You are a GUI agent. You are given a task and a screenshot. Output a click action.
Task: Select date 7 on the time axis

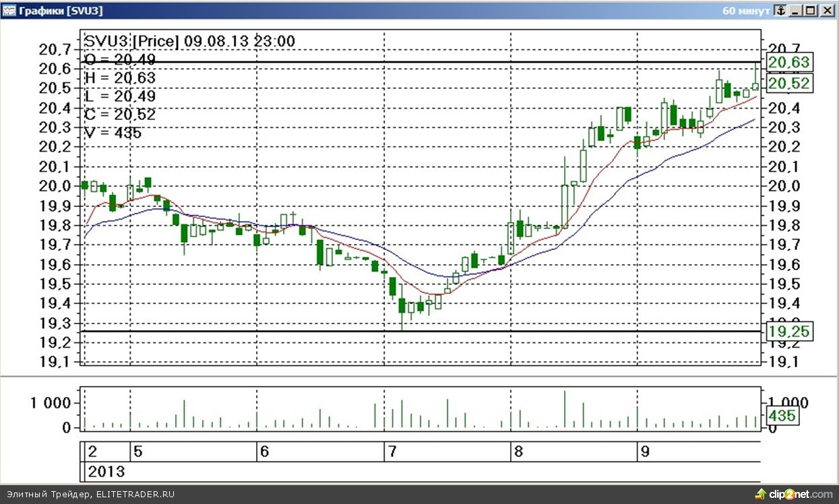(391, 451)
